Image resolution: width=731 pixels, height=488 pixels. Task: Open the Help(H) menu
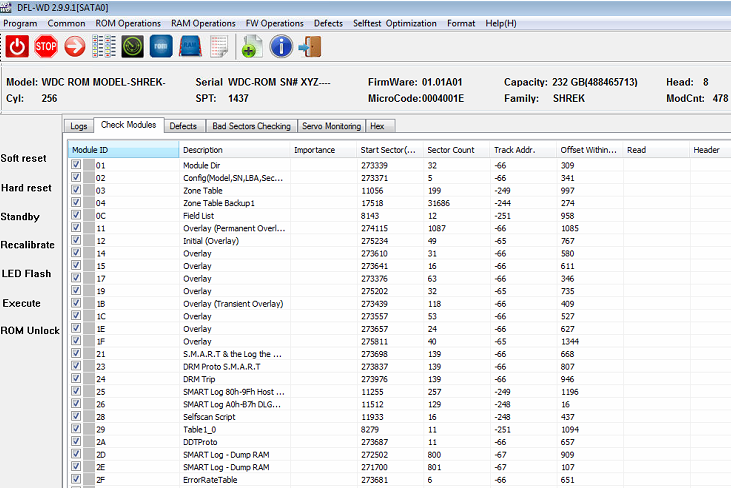(501, 23)
